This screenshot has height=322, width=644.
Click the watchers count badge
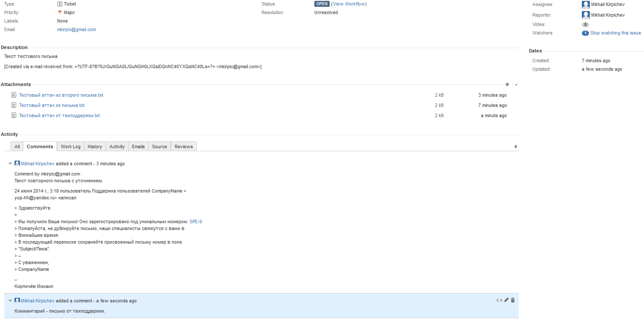coord(585,33)
